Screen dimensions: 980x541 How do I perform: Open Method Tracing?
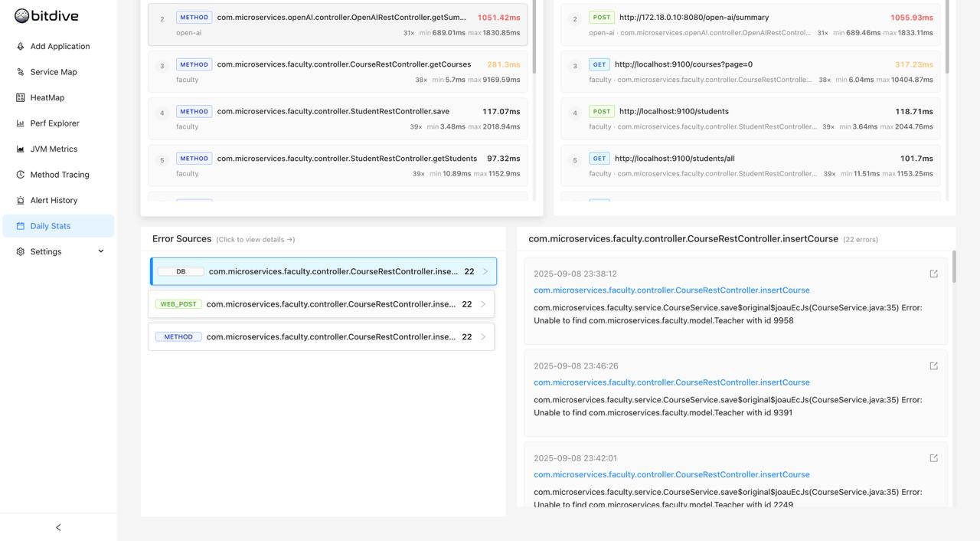coord(58,175)
